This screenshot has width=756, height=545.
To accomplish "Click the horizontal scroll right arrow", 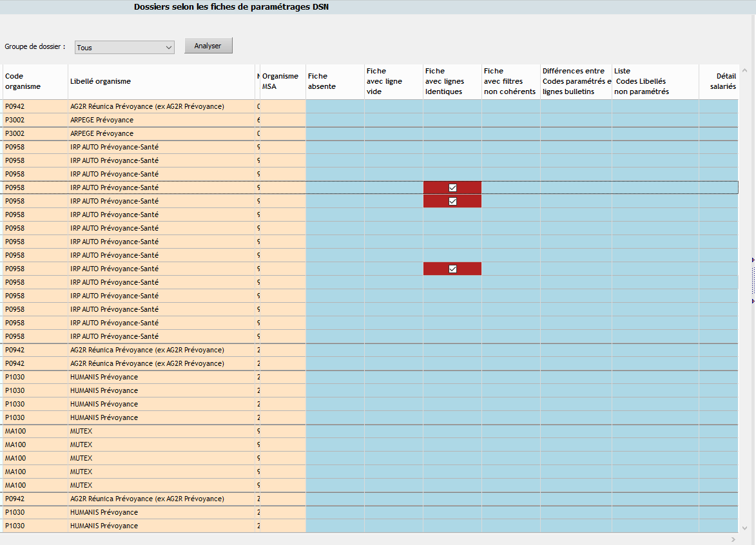I will 733,539.
